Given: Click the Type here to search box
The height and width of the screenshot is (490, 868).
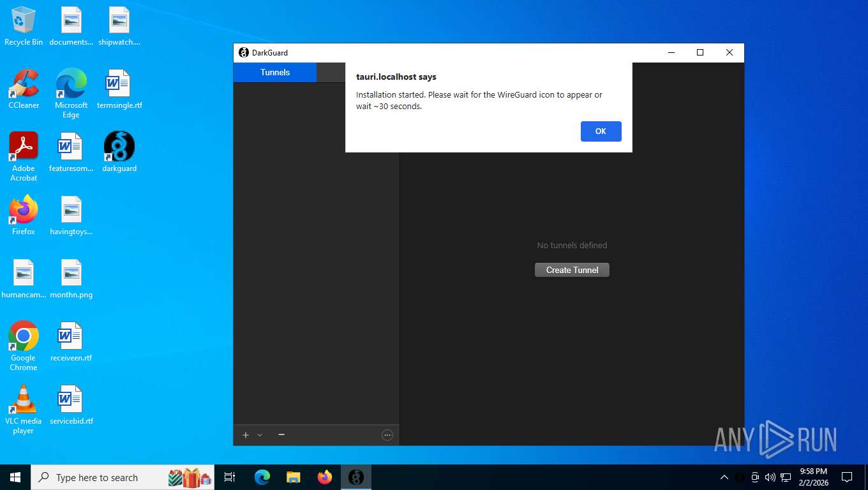Looking at the screenshot, I should (x=124, y=477).
